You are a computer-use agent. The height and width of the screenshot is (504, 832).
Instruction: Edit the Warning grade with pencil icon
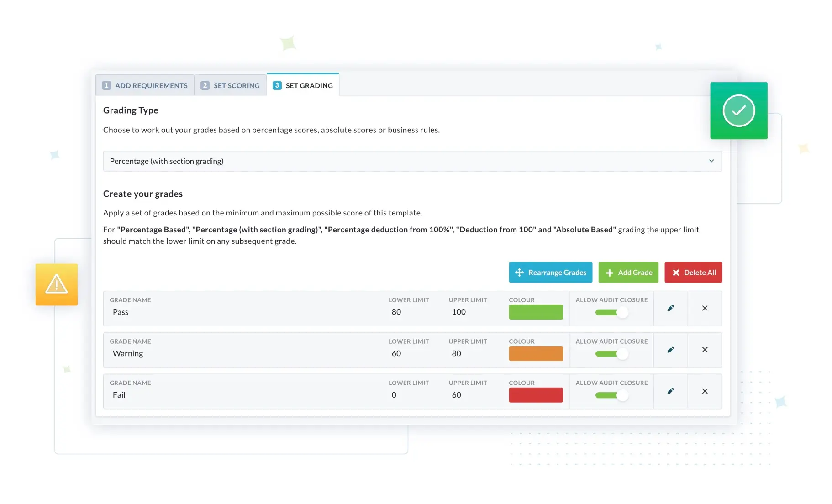click(x=670, y=350)
